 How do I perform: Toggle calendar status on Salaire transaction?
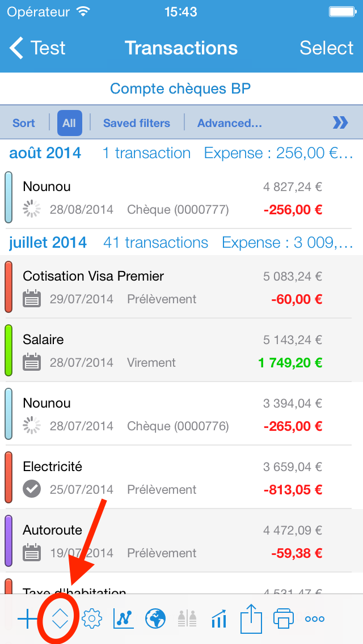(x=32, y=362)
